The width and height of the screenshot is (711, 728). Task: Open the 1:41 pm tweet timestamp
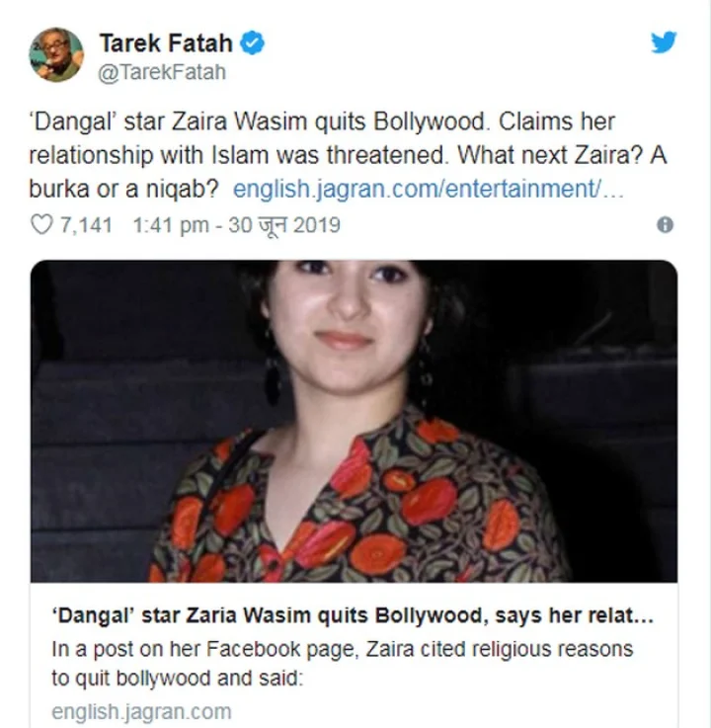pyautogui.click(x=171, y=225)
